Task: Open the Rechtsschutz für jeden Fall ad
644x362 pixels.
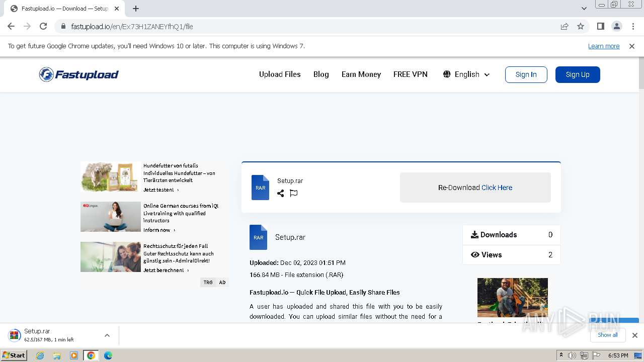Action: tap(179, 253)
